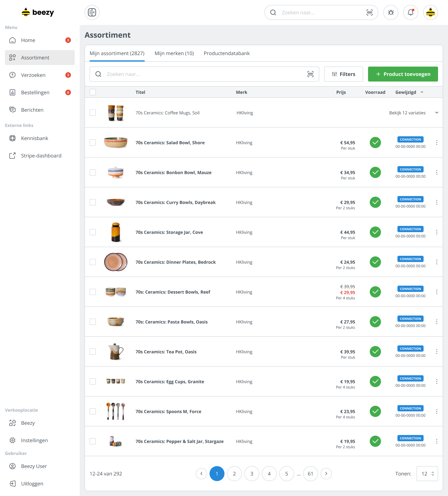
Task: Click the Product toevoegen button
Action: (x=403, y=74)
